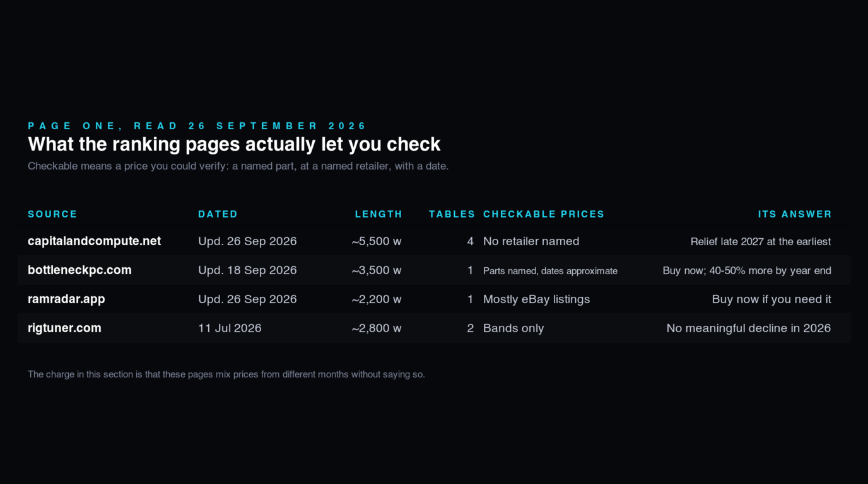Click the tables count '2' for rigtuner.com
The height and width of the screenshot is (484, 868).
click(470, 328)
